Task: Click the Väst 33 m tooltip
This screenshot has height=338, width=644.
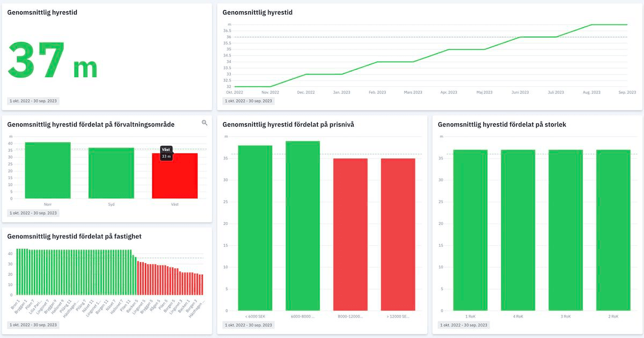Action: pos(166,153)
